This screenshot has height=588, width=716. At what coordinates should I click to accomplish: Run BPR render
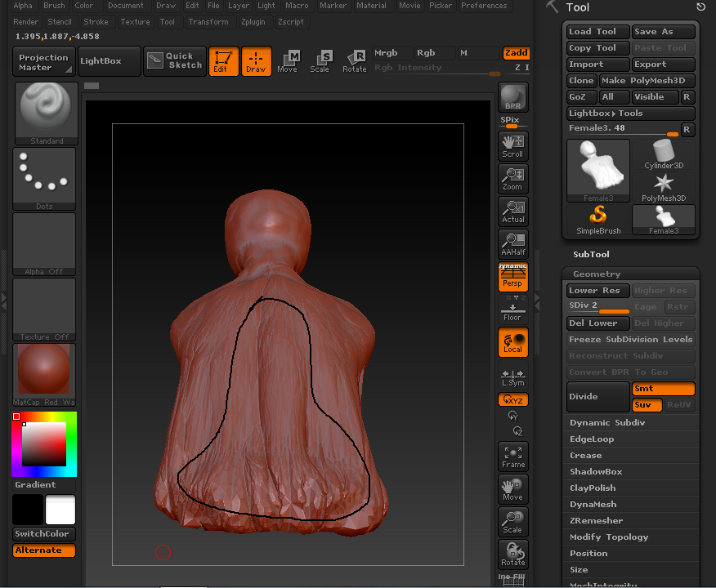(x=512, y=97)
